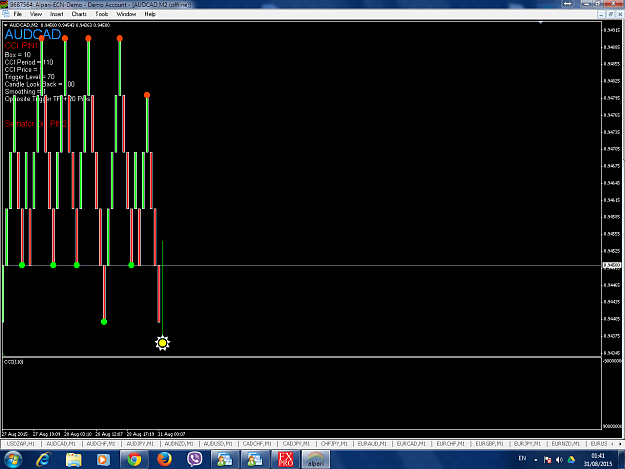625x469 pixels.
Task: Select the 'Trigger Level = 70' text
Action: [x=29, y=77]
